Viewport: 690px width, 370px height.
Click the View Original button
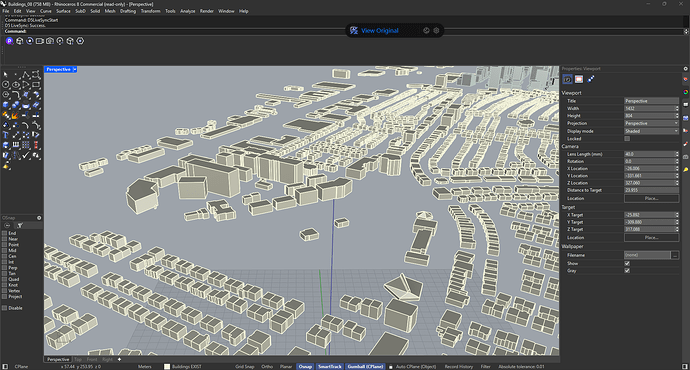(379, 30)
